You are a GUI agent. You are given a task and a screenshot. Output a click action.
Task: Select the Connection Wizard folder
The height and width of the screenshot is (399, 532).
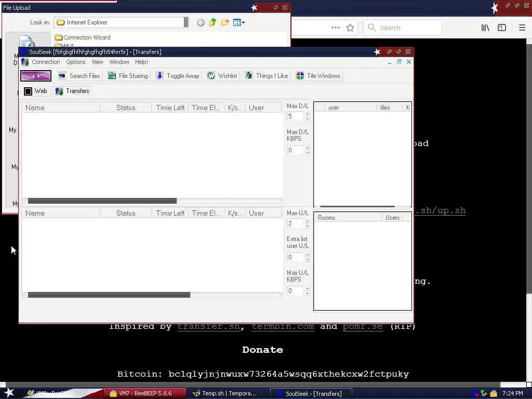pyautogui.click(x=83, y=37)
